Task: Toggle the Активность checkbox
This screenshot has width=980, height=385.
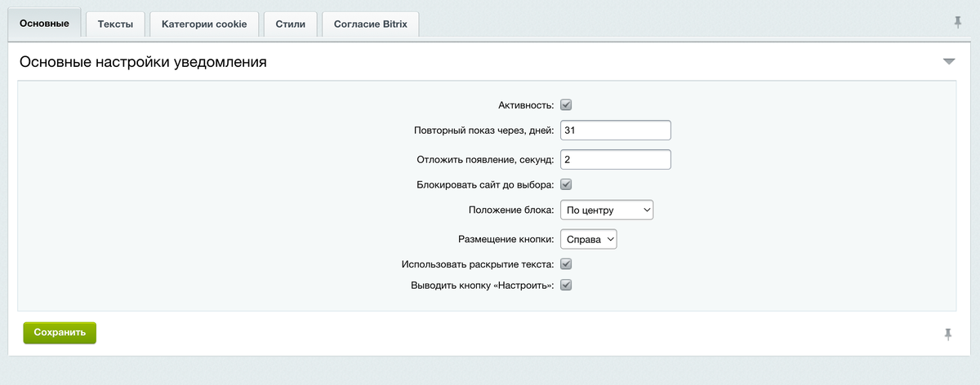Action: point(566,105)
